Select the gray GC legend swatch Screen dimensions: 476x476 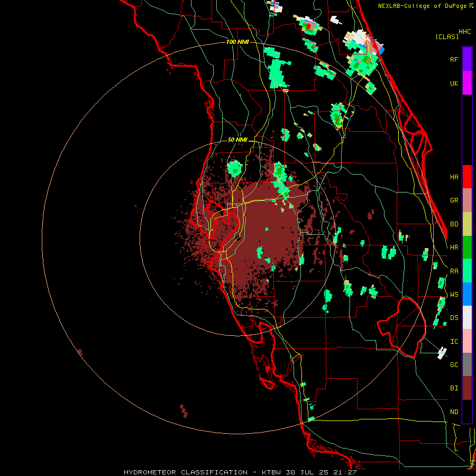pyautogui.click(x=467, y=364)
